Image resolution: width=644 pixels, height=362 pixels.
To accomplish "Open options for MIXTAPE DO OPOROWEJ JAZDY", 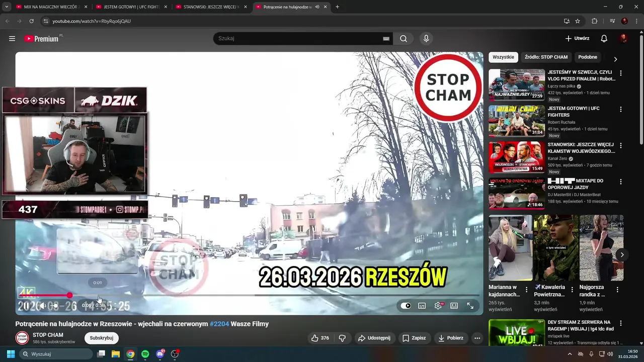I will (620, 182).
